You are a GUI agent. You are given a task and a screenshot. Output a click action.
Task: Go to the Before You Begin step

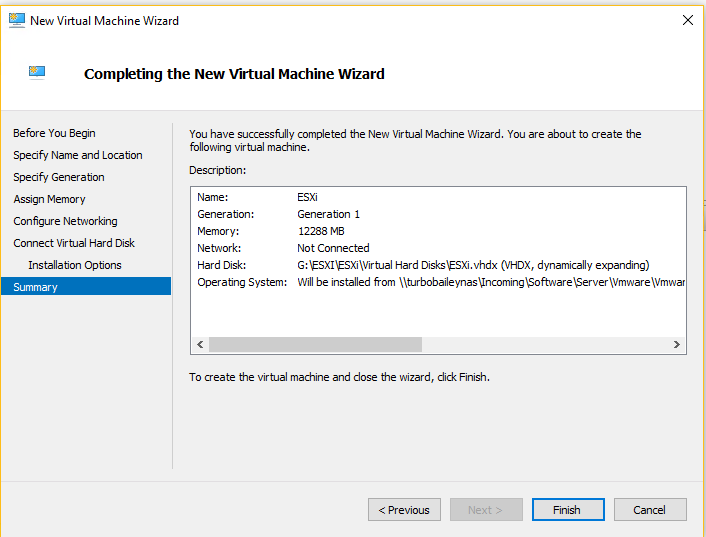coord(54,133)
